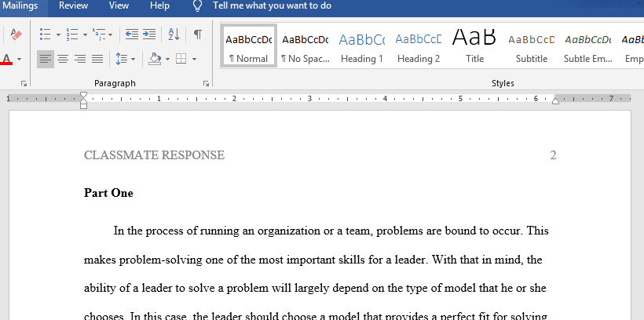The image size is (644, 320).
Task: Switch to the View ribbon tab
Action: click(x=119, y=5)
